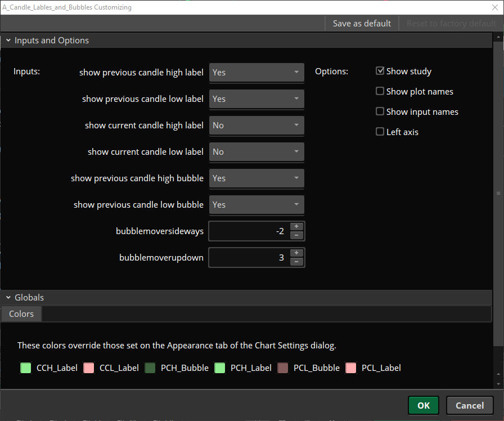Enable the Left axis option

(380, 132)
